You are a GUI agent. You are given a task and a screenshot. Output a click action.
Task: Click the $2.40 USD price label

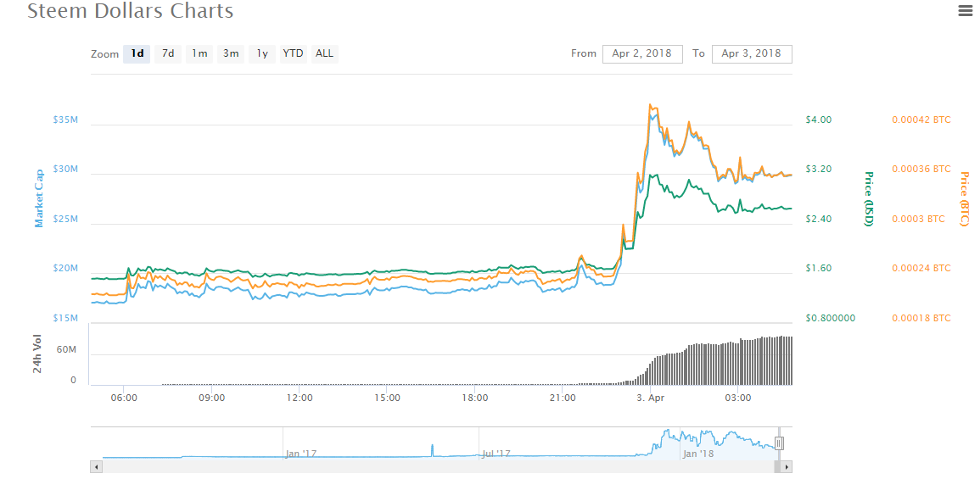pyautogui.click(x=817, y=220)
